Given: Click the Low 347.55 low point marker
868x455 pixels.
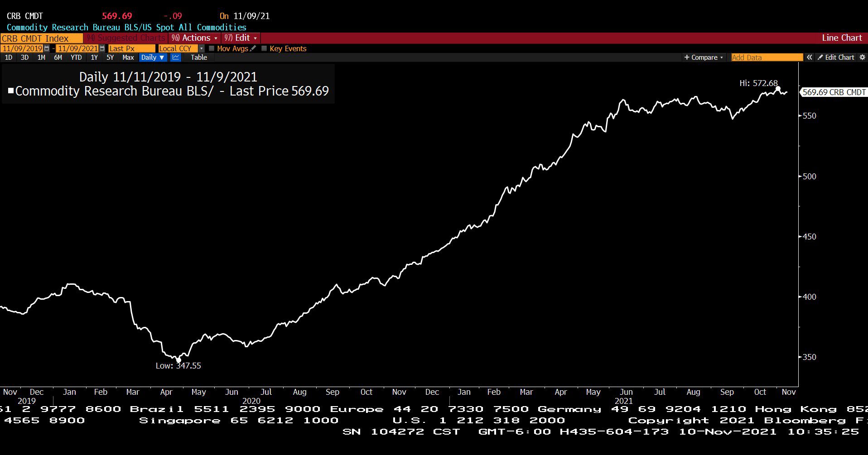Looking at the screenshot, I should [178, 360].
